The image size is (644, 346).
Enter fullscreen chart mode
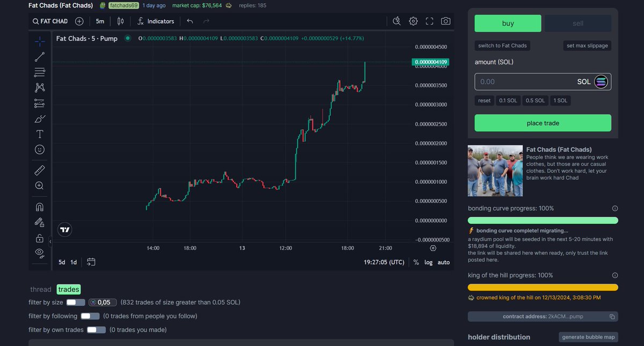coord(429,21)
